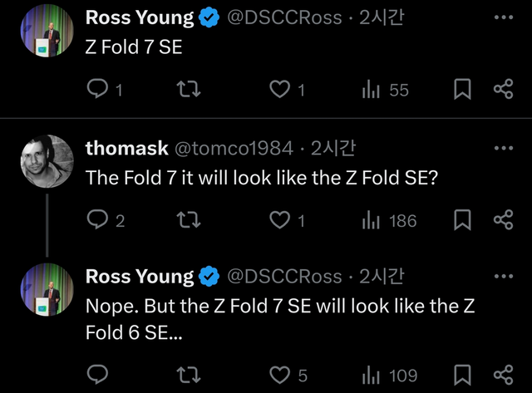
Task: Open more options on the "Nope" reply
Action: coord(504,276)
